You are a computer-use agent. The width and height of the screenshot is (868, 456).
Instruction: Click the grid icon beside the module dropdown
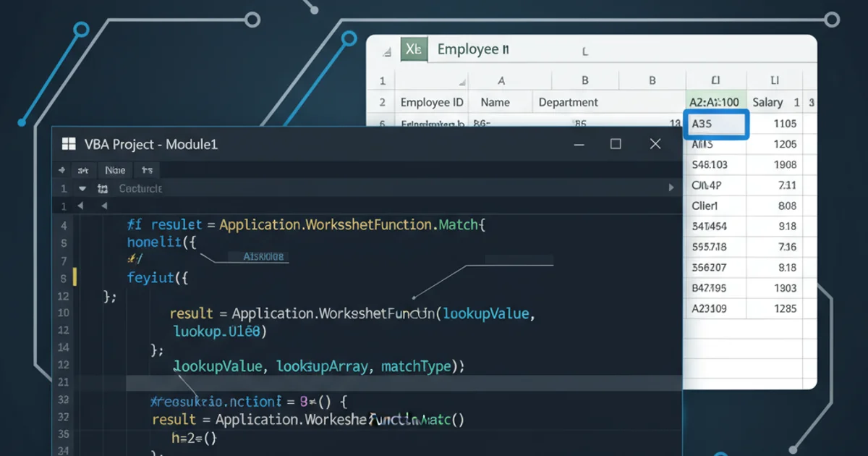click(103, 188)
